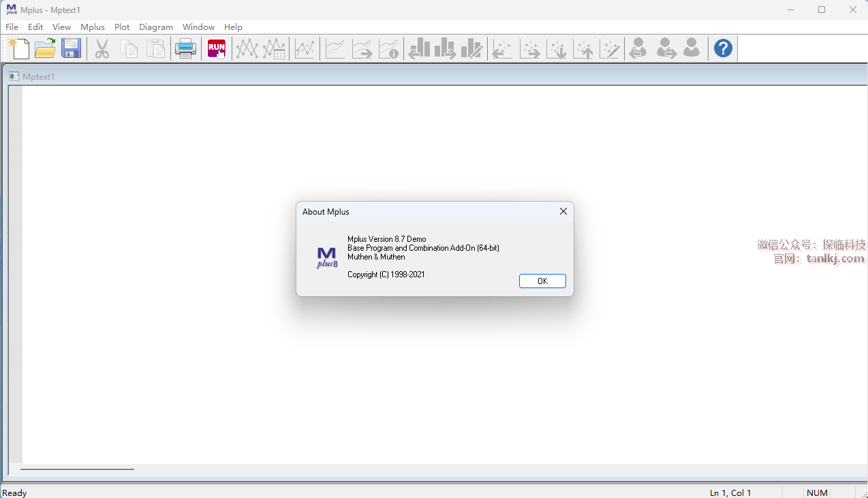
Task: Click the plain line chart toolbar icon
Action: (x=335, y=48)
